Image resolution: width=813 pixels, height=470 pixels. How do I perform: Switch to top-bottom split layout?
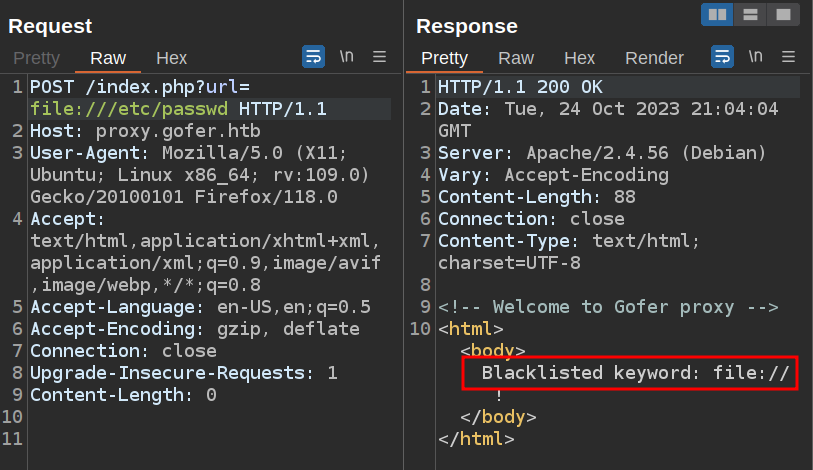point(750,14)
